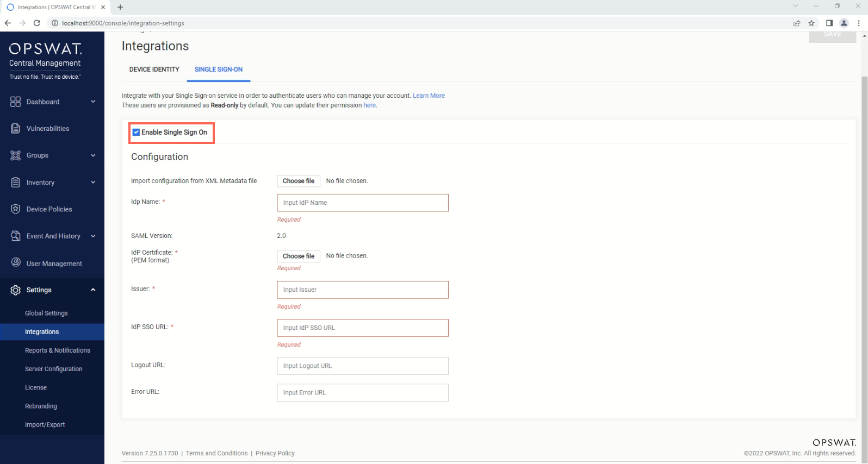
Task: Click the Input Issuer field
Action: tap(363, 290)
